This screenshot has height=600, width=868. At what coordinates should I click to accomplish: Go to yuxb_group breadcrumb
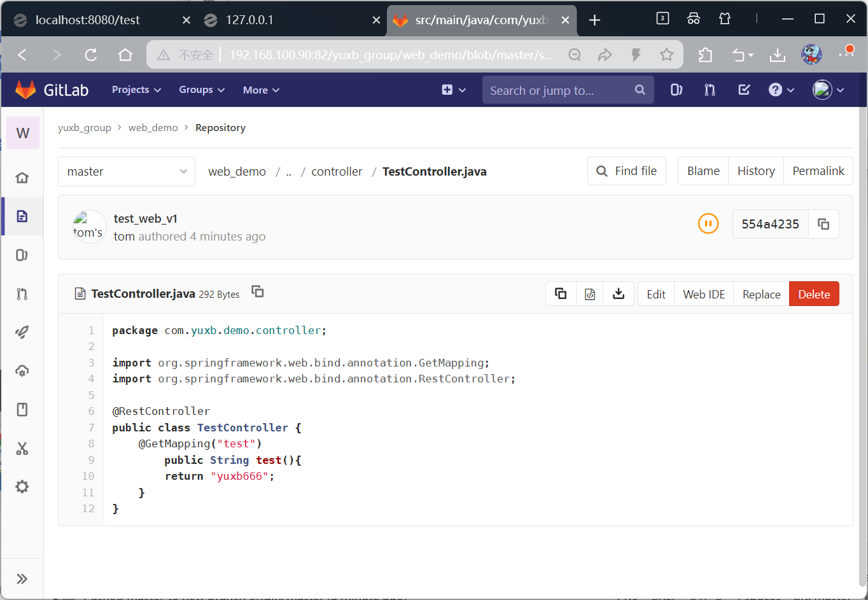[85, 128]
